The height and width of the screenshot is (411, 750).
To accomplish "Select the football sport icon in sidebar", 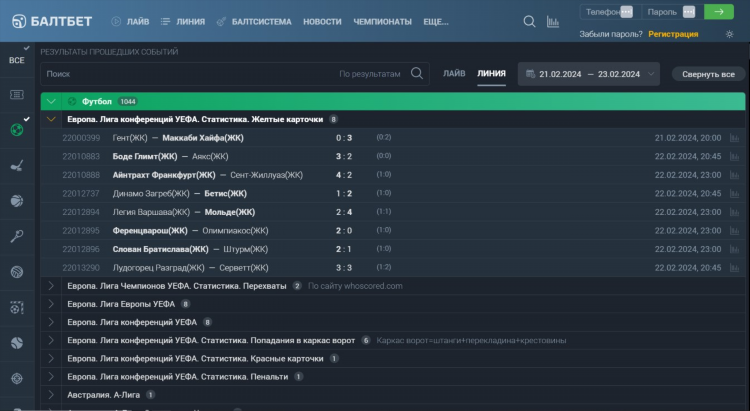I will pos(17,130).
